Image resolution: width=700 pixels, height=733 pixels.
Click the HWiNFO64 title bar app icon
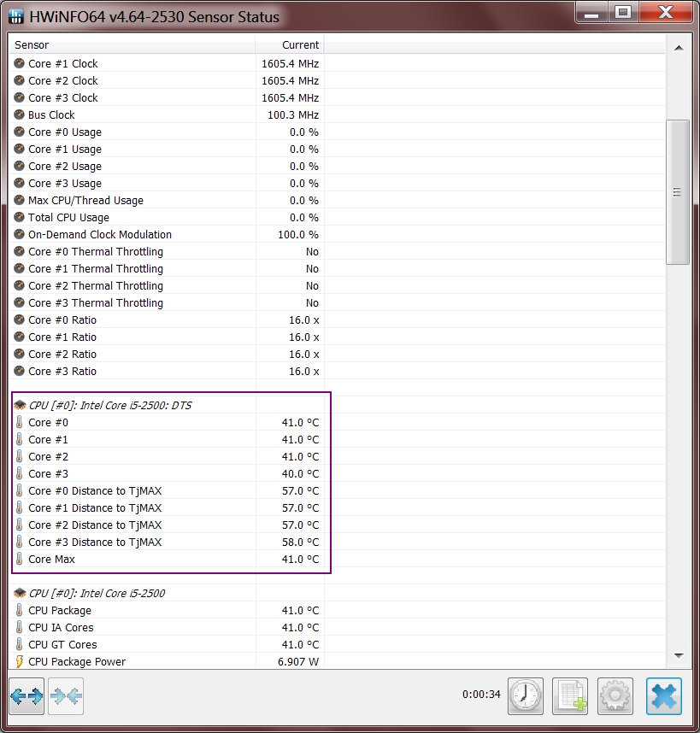coord(16,17)
